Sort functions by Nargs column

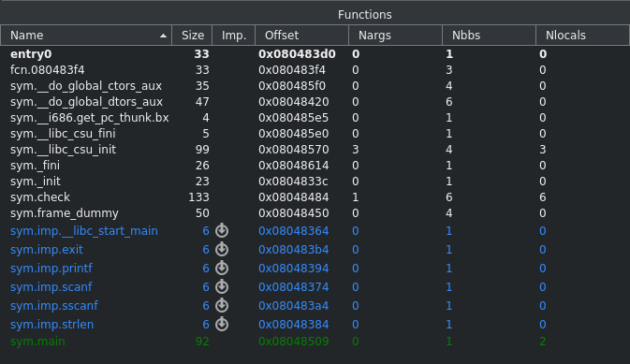tap(395, 36)
